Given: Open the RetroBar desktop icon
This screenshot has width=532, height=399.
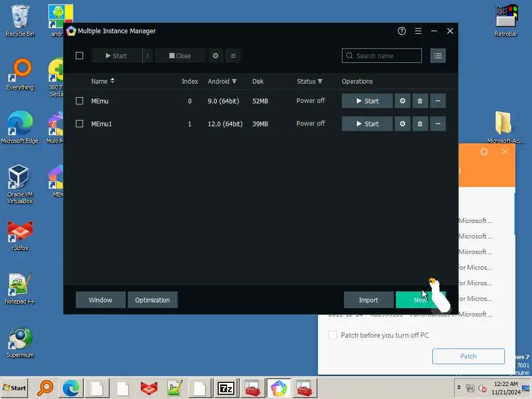Looking at the screenshot, I should pos(506,21).
